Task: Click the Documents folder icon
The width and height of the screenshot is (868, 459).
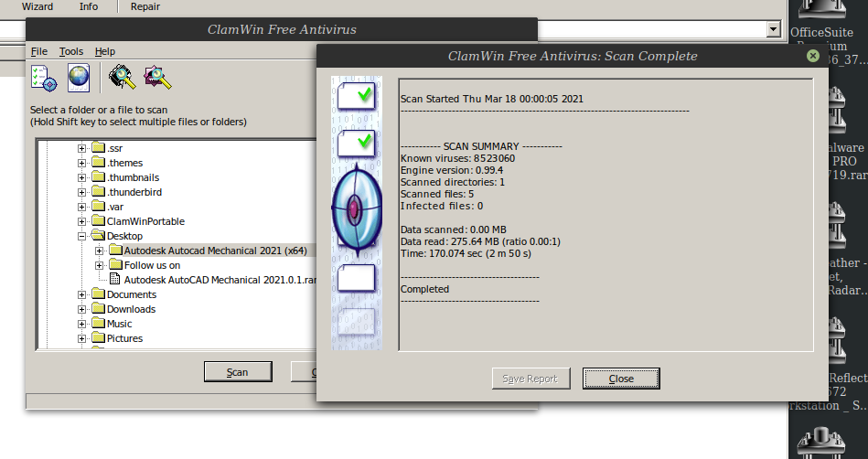Action: coord(98,294)
